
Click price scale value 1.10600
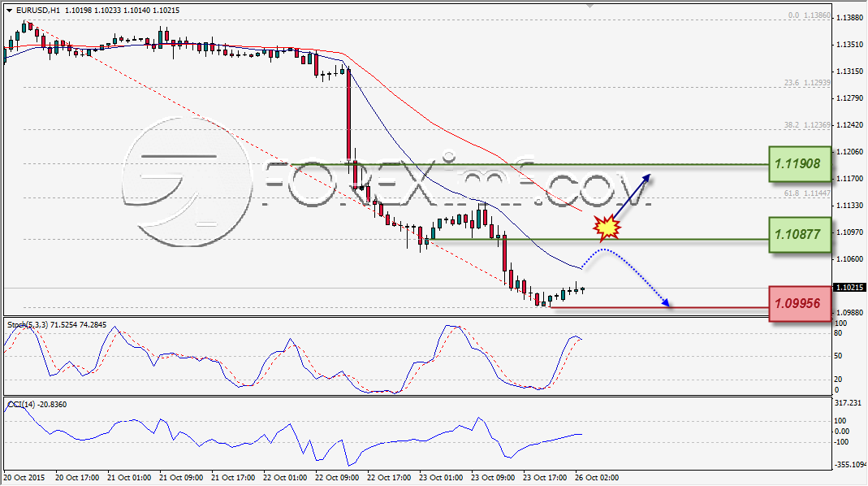pos(850,258)
